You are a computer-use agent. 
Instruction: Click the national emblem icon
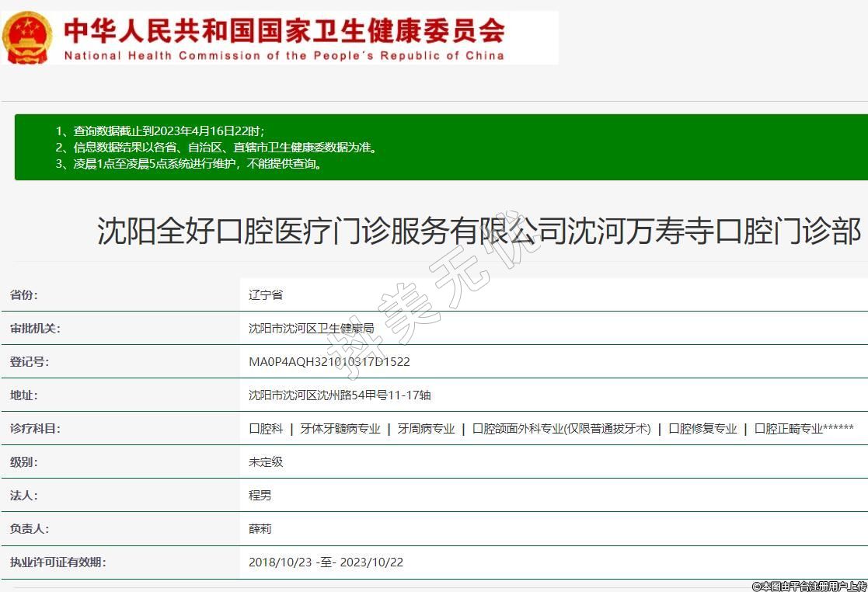28,37
